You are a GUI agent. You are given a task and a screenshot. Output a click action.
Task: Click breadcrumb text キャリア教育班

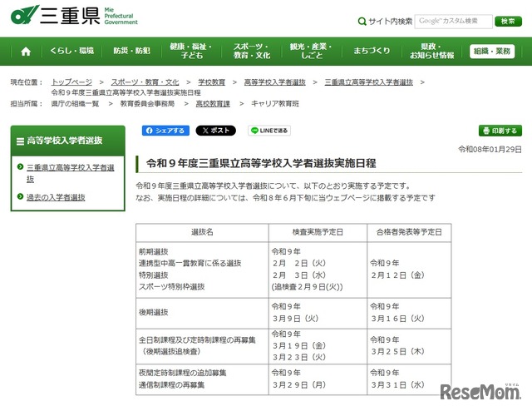click(275, 104)
